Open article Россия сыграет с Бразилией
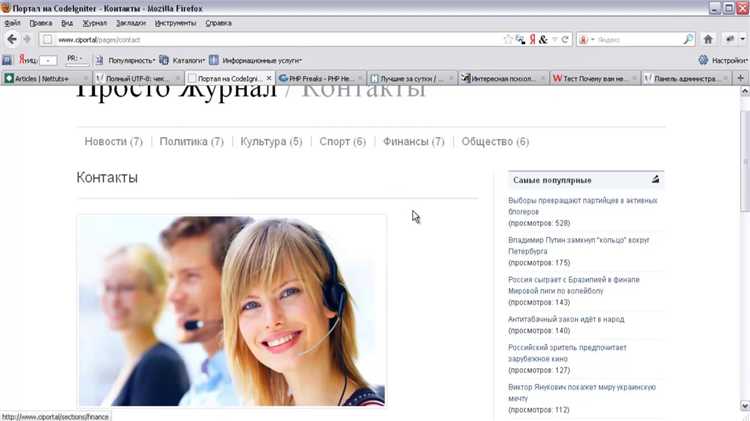The height and width of the screenshot is (421, 750). 574,285
